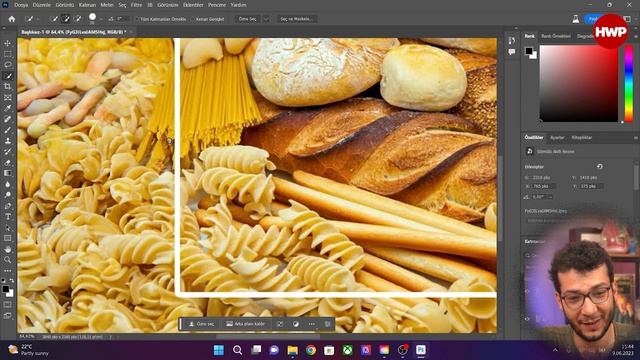Toggle 'Tüm Katmanları Örnekle' checkbox
The width and height of the screenshot is (640, 360).
click(x=138, y=19)
